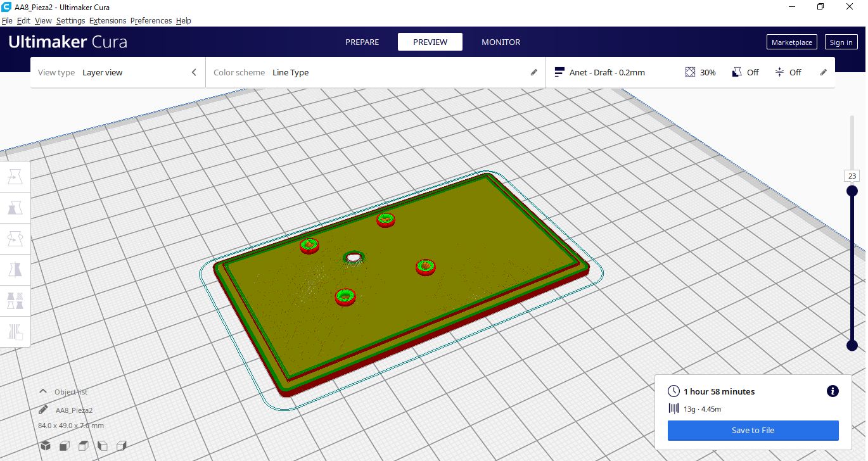
Task: Click the 1 hour 58 minutes estimate
Action: tap(719, 391)
